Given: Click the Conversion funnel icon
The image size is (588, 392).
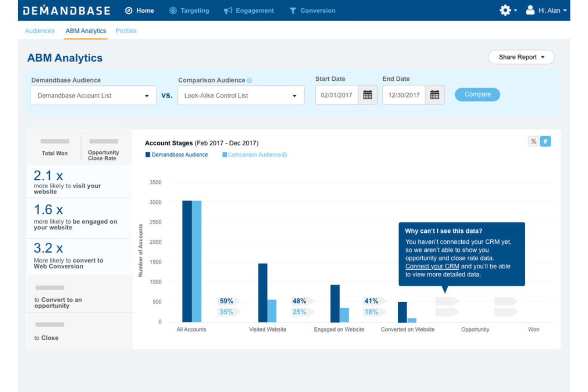Looking at the screenshot, I should point(293,11).
